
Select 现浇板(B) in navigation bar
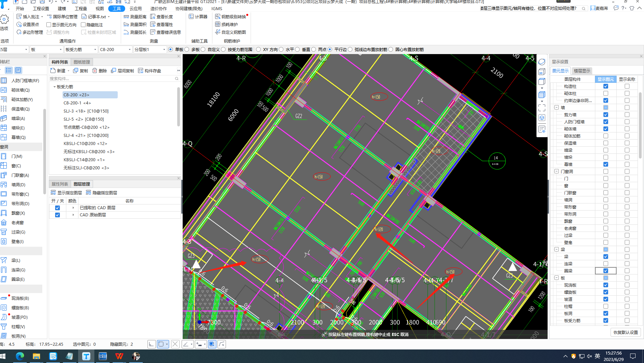(20, 298)
